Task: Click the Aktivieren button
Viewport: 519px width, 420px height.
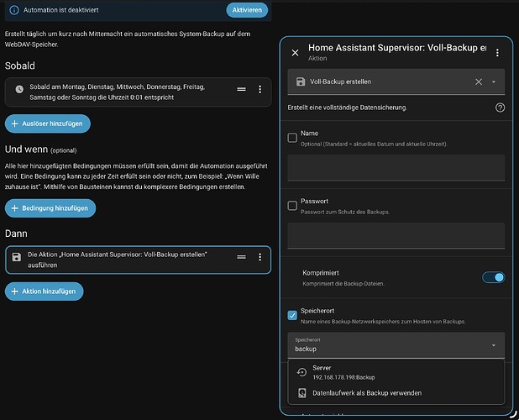Action: [x=247, y=10]
